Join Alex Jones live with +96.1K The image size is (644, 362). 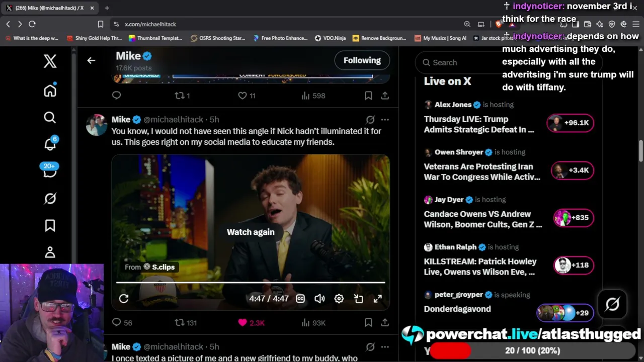pyautogui.click(x=570, y=123)
